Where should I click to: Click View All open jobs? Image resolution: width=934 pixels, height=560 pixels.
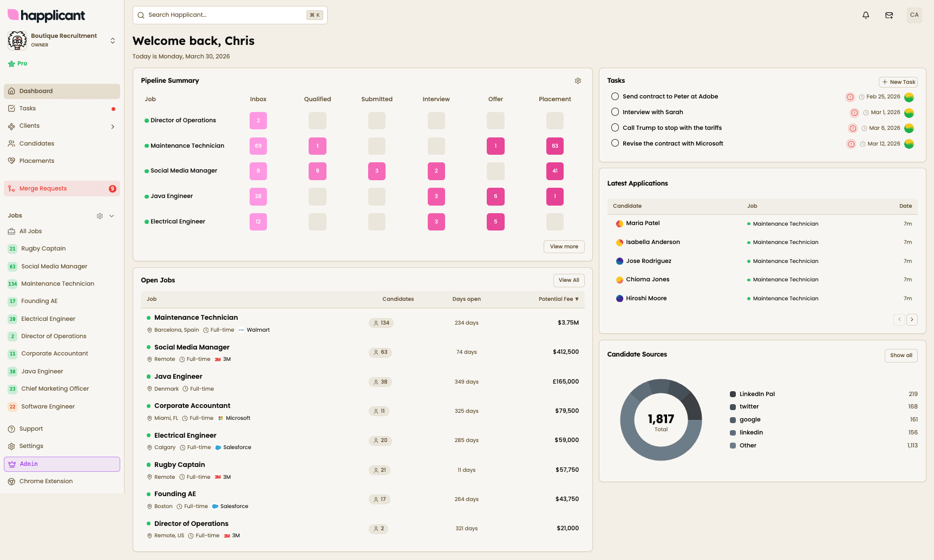click(x=569, y=280)
